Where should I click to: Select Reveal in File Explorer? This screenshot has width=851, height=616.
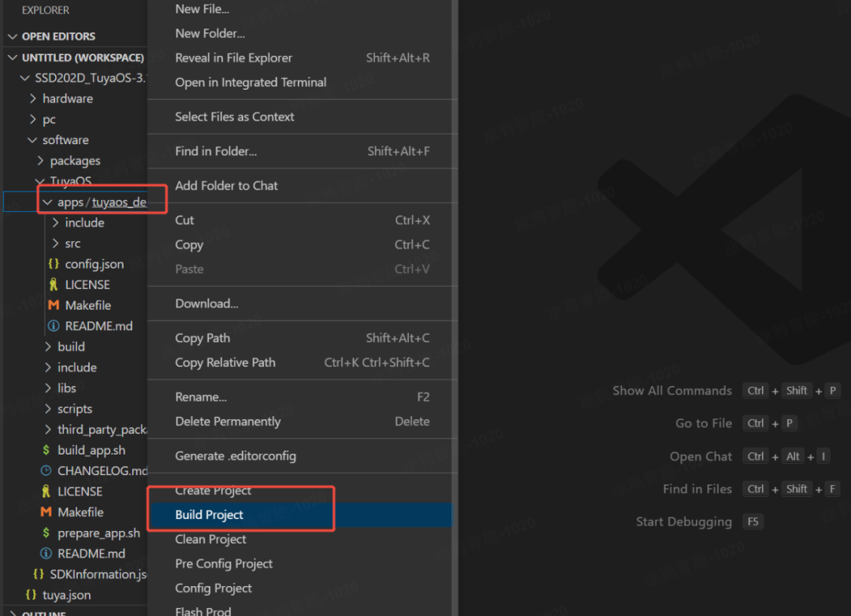pos(302,58)
